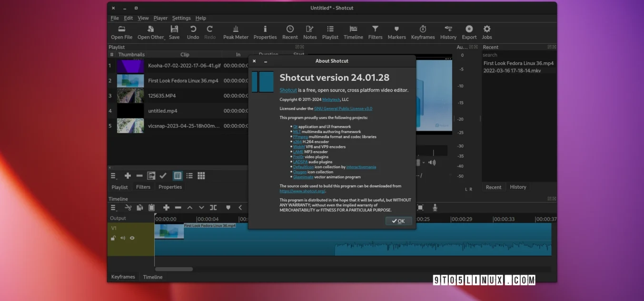Switch to the Timeline bottom tab
Screen dimensions: 644x301
pos(153,277)
